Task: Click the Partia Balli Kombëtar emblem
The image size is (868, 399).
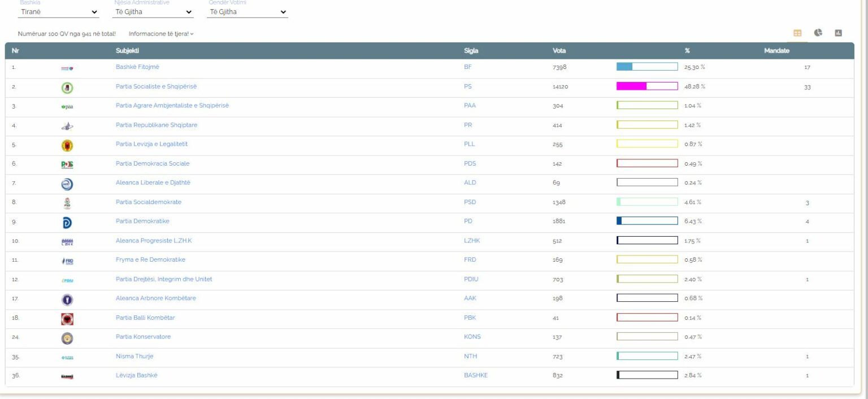Action: 67,319
